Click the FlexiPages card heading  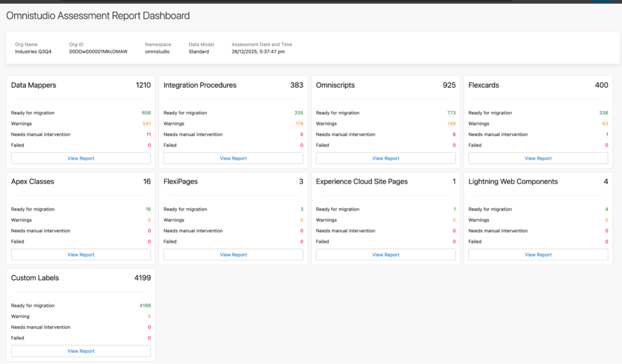pyautogui.click(x=180, y=181)
